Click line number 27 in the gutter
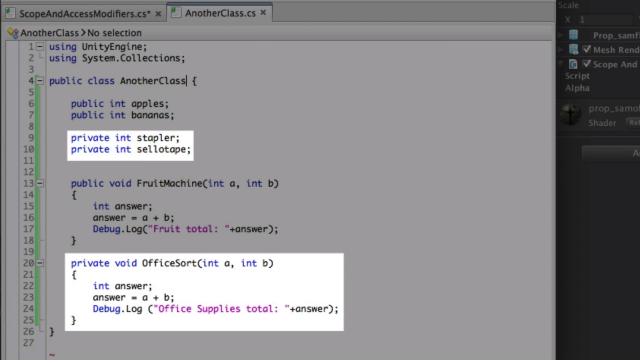This screenshot has height=360, width=640. point(29,342)
